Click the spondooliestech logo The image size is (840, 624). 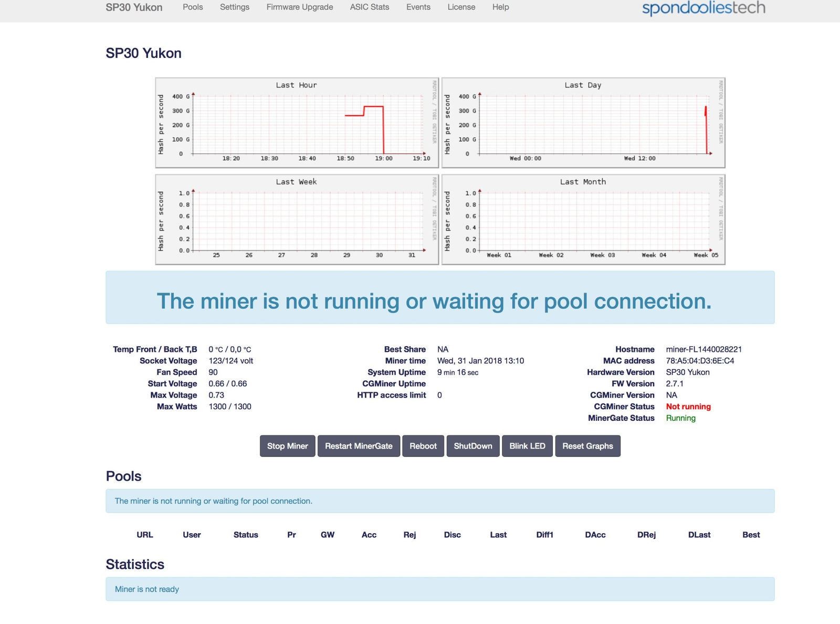pyautogui.click(x=703, y=8)
